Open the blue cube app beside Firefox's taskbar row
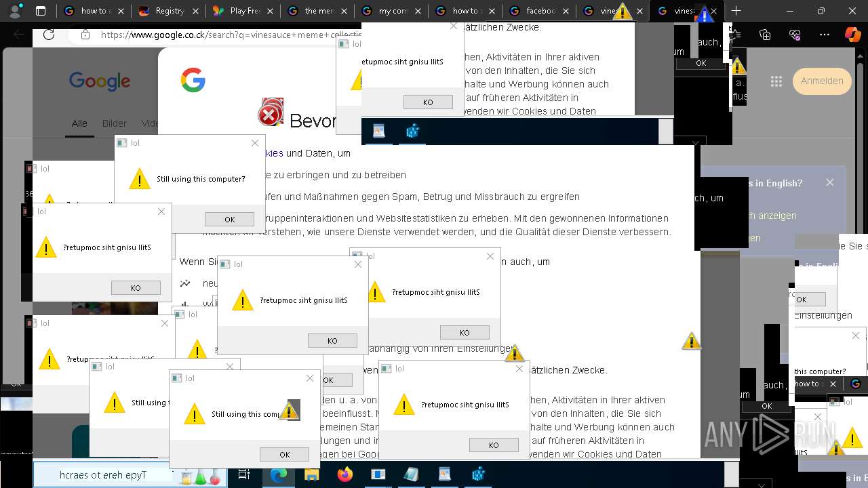Image resolution: width=868 pixels, height=488 pixels. click(478, 474)
